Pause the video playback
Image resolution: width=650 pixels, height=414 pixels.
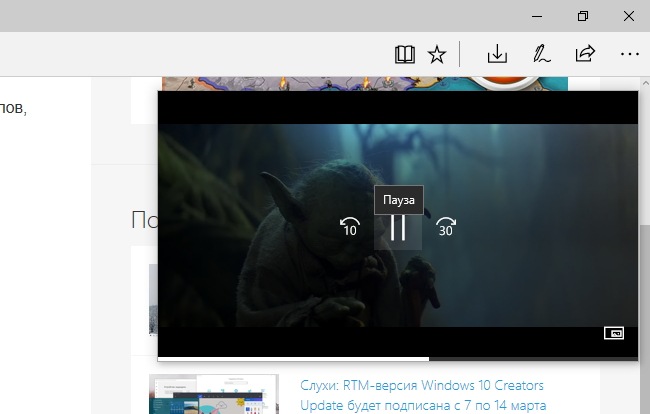point(398,228)
